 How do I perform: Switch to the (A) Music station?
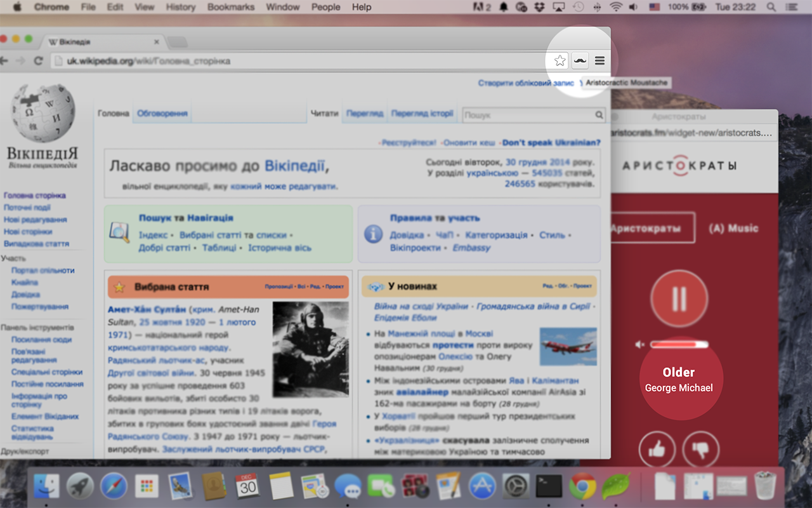tap(733, 228)
